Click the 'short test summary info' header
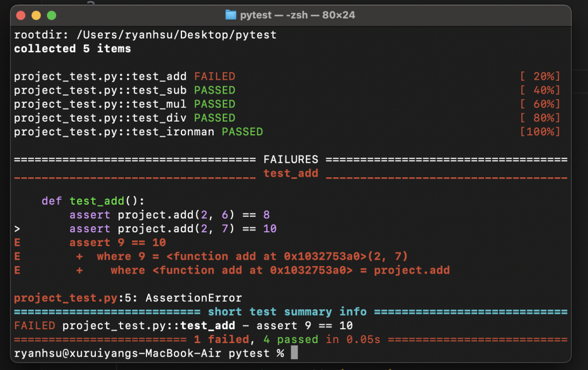The width and height of the screenshot is (588, 370). click(x=287, y=312)
